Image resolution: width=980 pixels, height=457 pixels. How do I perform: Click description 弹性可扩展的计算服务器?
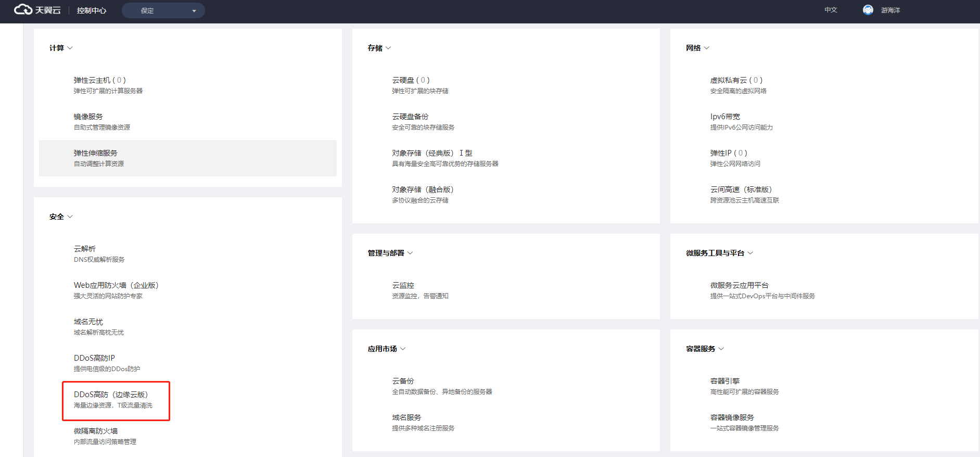point(108,91)
